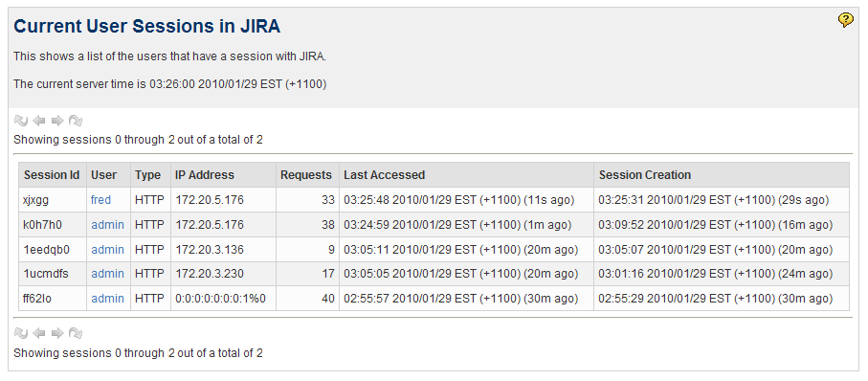Go to first page icon above table
Image resolution: width=868 pixels, height=381 pixels.
20,121
